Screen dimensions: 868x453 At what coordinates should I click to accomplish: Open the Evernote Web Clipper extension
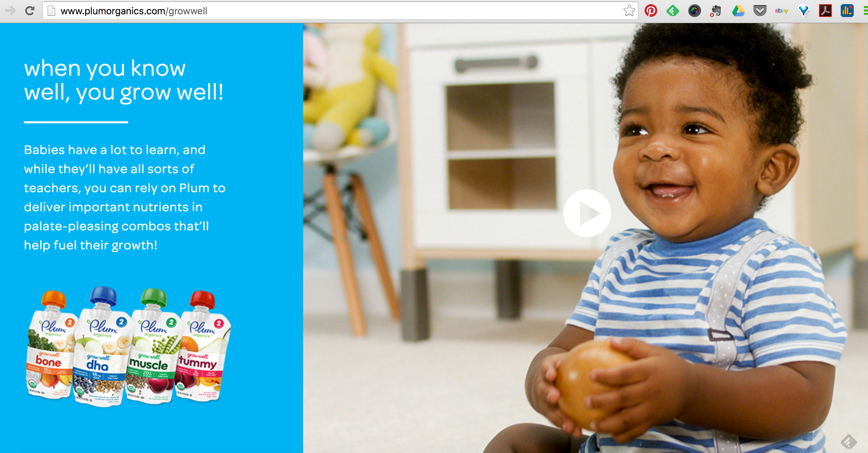click(716, 11)
